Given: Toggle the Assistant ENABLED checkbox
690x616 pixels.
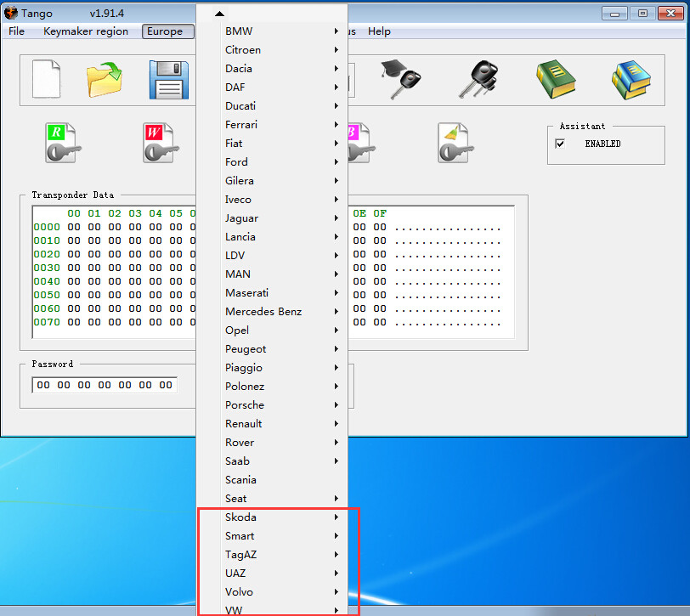Looking at the screenshot, I should click(x=560, y=144).
